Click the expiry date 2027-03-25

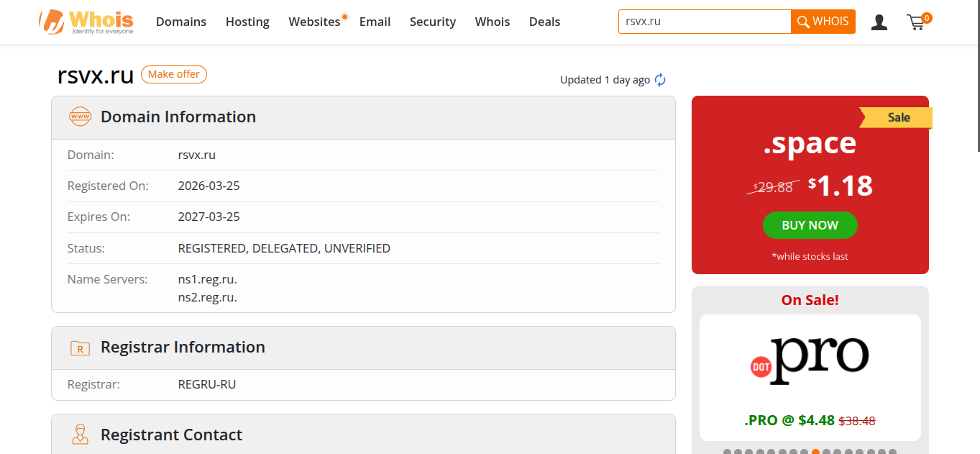(209, 217)
